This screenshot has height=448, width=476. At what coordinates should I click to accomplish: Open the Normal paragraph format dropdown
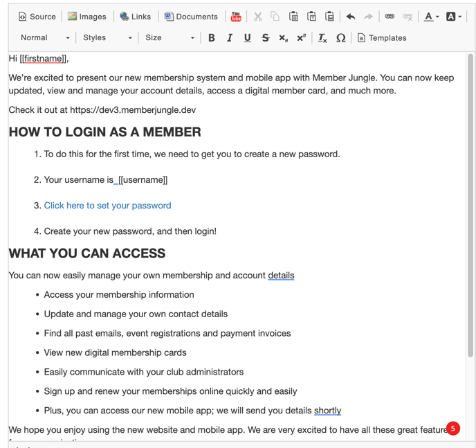point(45,37)
